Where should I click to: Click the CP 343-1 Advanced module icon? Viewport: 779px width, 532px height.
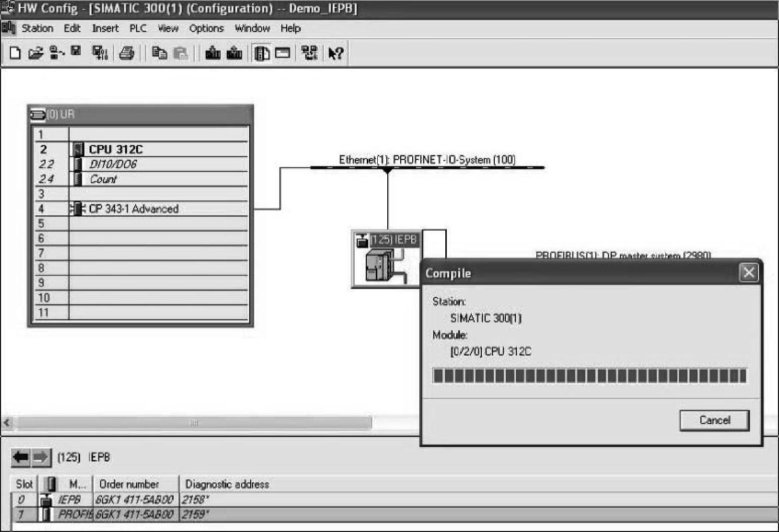point(78,208)
